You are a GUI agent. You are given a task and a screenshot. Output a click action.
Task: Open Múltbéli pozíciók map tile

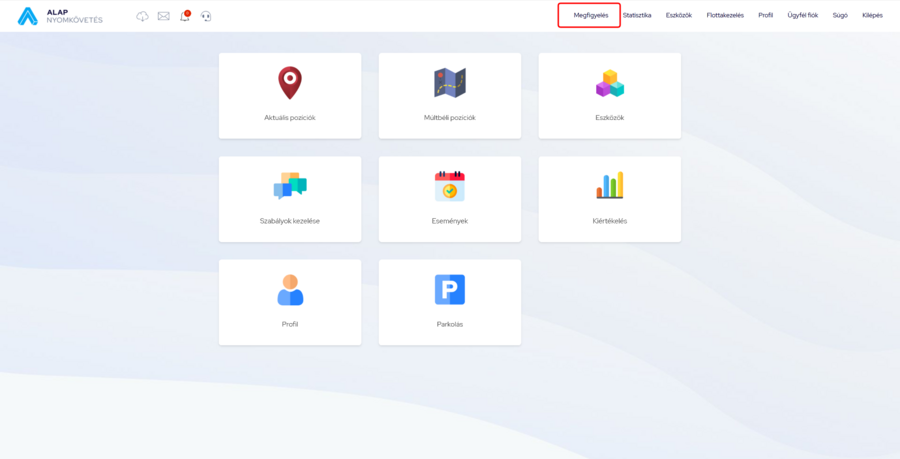tap(450, 95)
